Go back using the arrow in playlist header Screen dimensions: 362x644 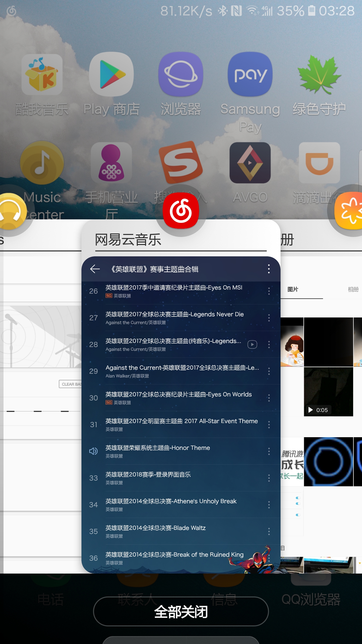point(95,269)
